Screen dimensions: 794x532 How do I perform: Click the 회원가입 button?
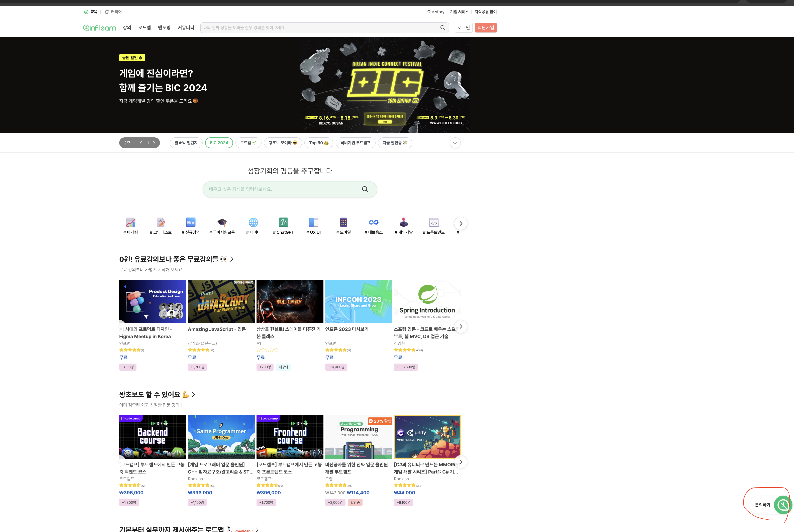tap(486, 27)
